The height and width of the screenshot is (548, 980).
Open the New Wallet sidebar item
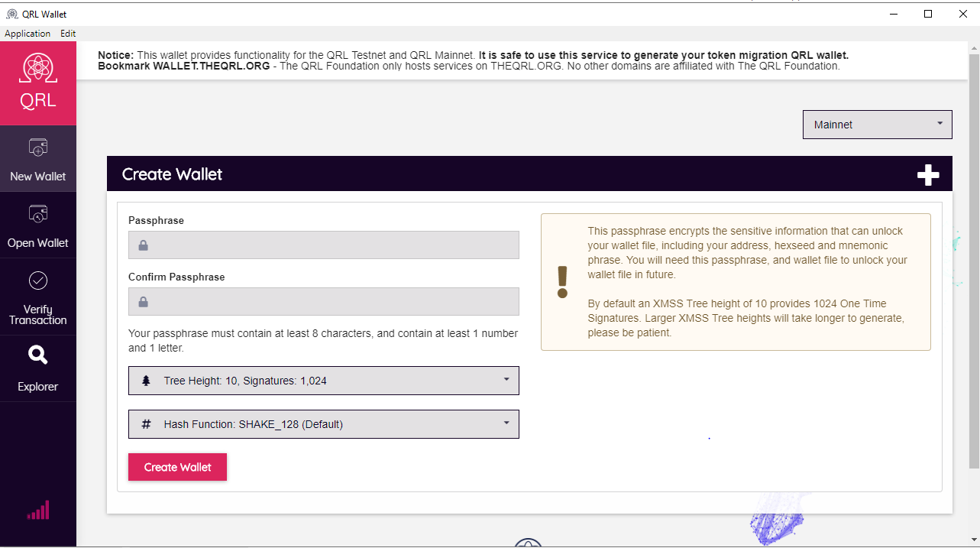(x=38, y=158)
